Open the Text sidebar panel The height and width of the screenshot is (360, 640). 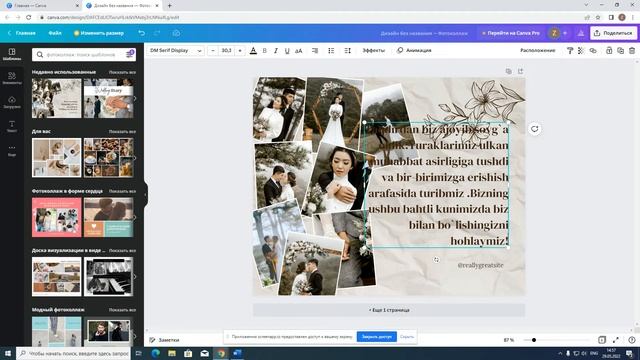(12, 126)
